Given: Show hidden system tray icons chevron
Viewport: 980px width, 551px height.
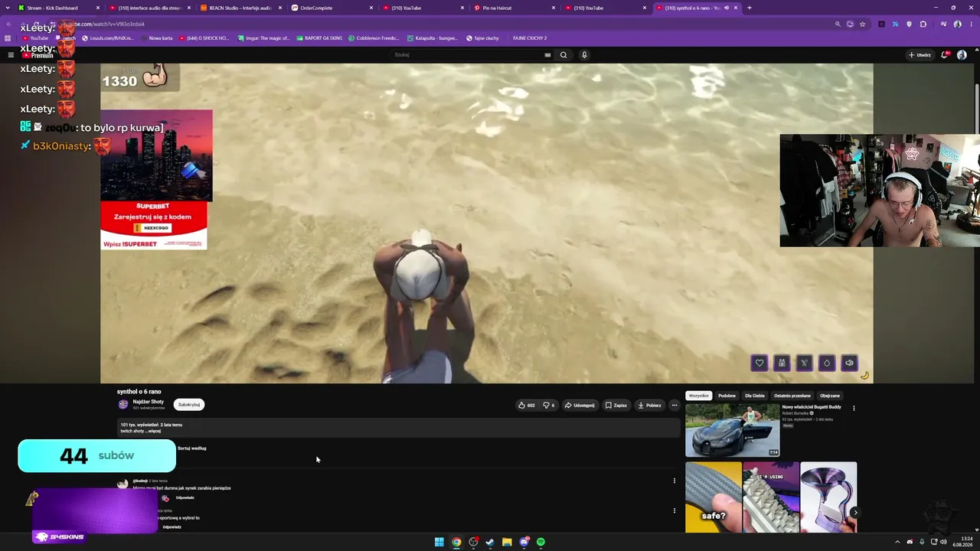Looking at the screenshot, I should tap(899, 542).
